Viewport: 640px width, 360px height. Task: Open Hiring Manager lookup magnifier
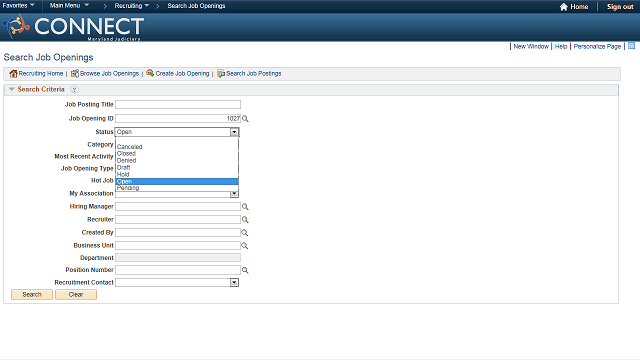(245, 207)
